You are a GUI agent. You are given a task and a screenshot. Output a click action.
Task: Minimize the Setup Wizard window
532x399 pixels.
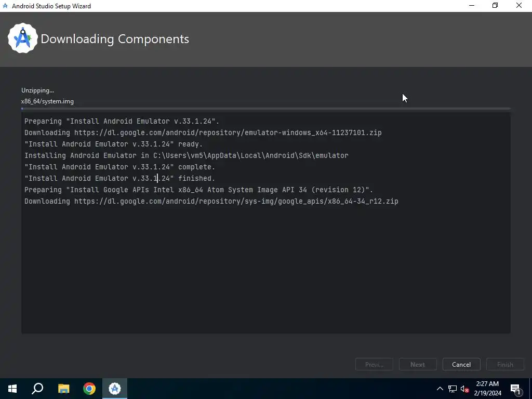click(472, 6)
